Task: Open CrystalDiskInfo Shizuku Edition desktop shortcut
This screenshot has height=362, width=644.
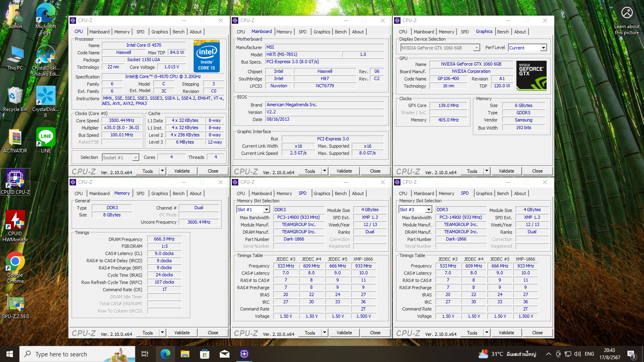Action: coord(45,60)
